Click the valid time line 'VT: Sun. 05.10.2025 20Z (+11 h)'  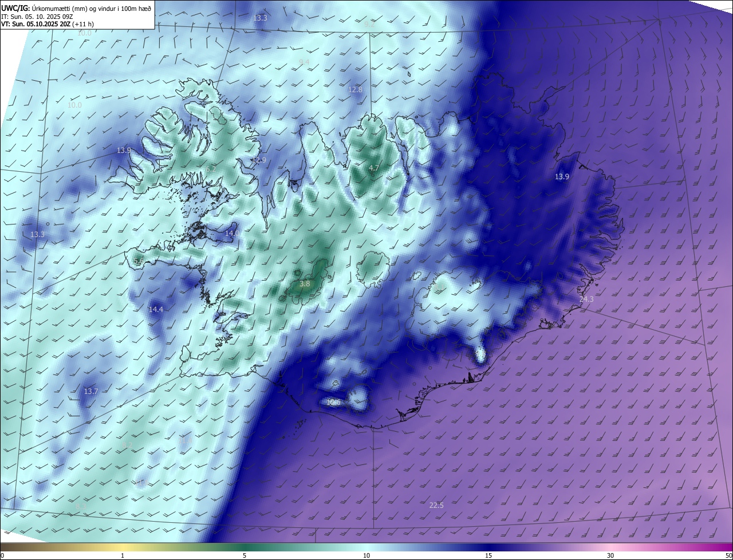tap(48, 24)
